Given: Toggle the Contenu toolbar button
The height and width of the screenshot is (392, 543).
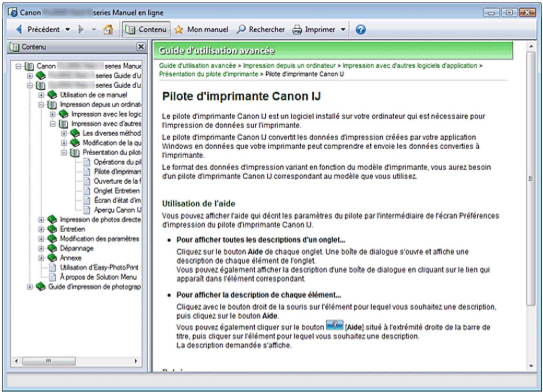Looking at the screenshot, I should 146,29.
